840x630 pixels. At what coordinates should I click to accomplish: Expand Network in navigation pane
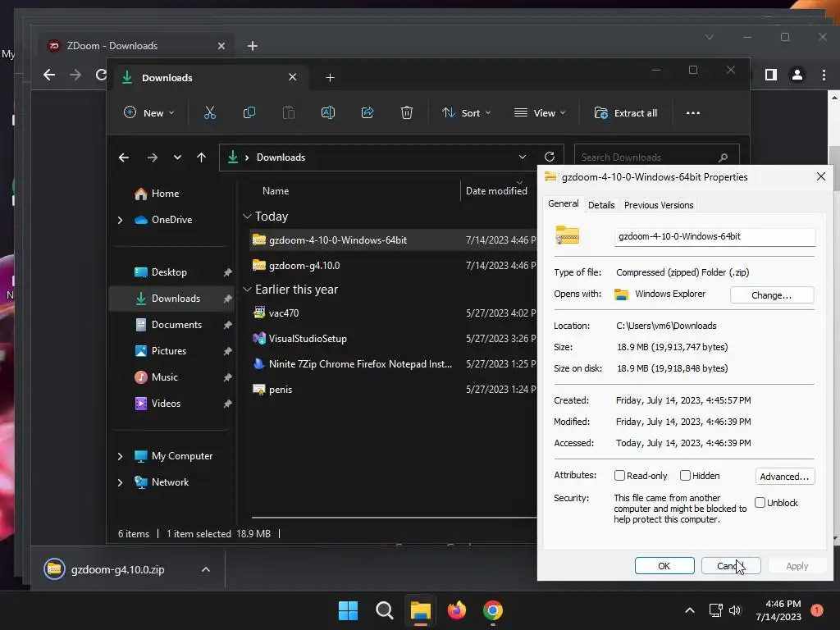pos(120,482)
